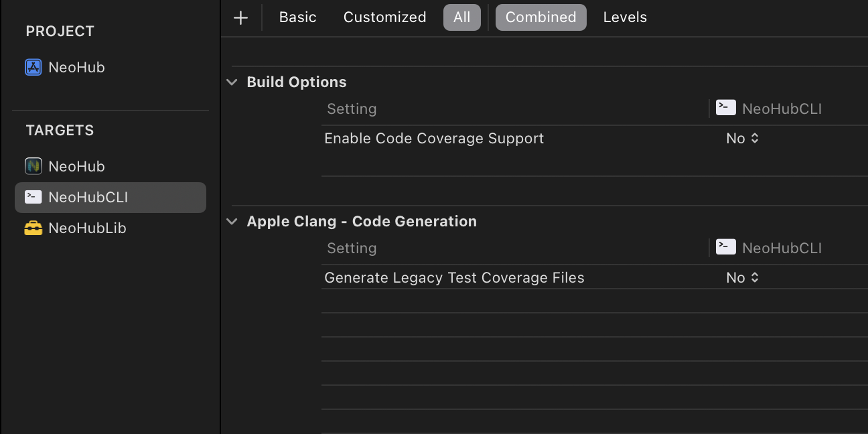Click the NeoHubLib toolbox icon
This screenshot has width=868, height=434.
click(x=33, y=228)
